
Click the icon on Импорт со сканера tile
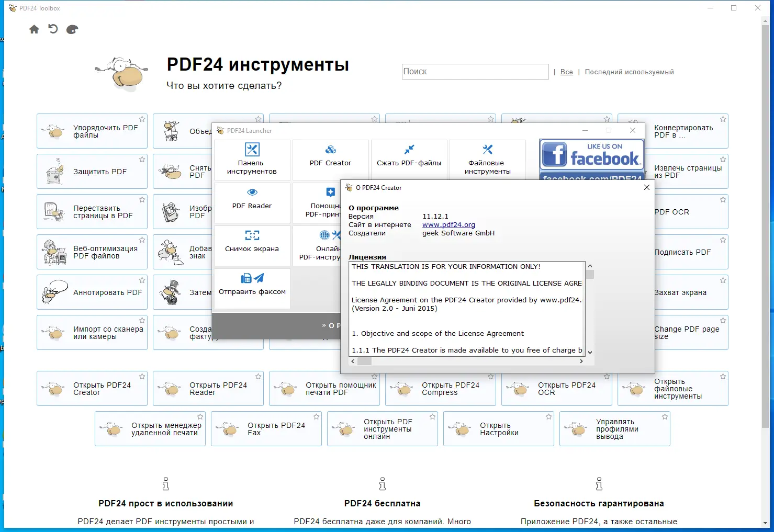pos(54,333)
